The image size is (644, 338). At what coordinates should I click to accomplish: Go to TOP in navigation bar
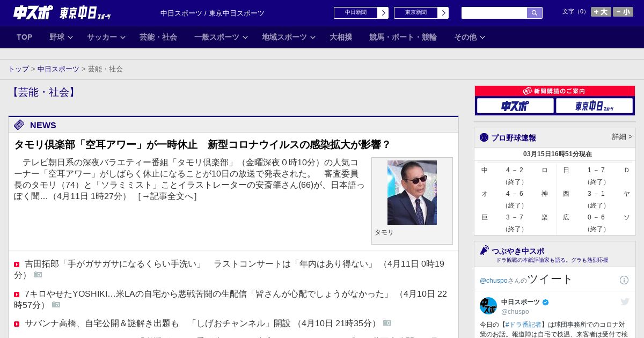click(25, 37)
